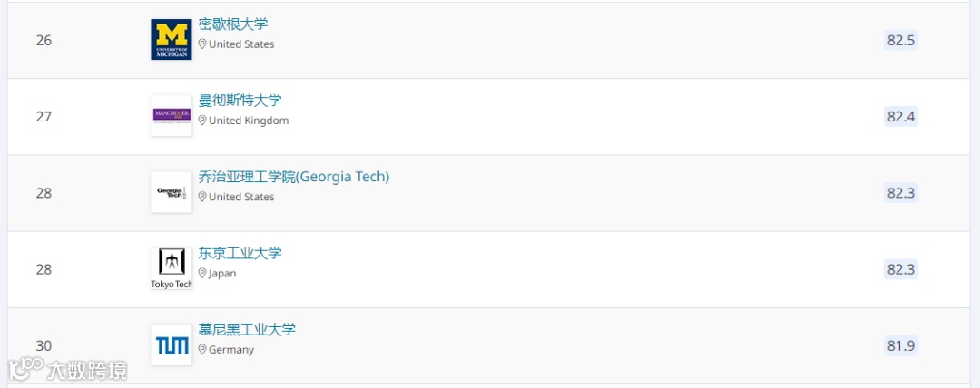
Task: Open the 慕尼黑工业大学 link
Action: 247,329
